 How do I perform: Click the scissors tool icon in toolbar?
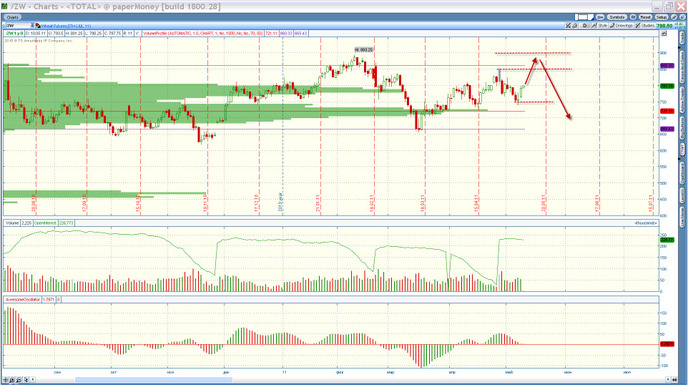pyautogui.click(x=568, y=25)
